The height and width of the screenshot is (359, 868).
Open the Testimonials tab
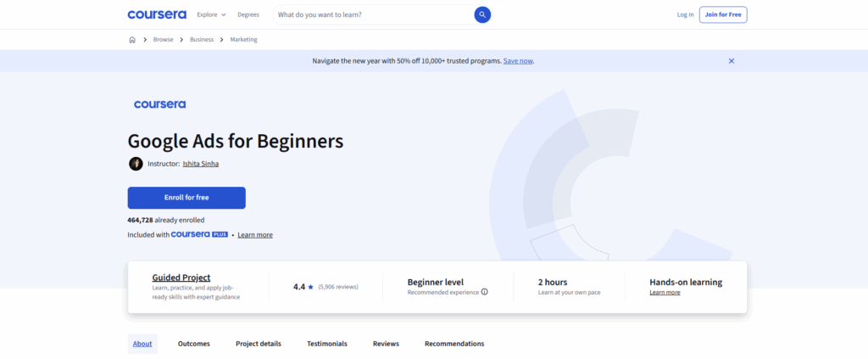327,344
